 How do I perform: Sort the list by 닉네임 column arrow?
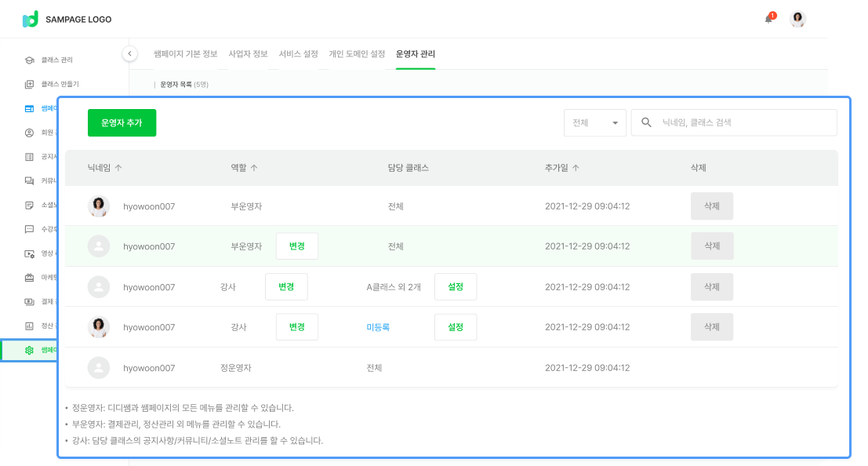[x=118, y=168]
